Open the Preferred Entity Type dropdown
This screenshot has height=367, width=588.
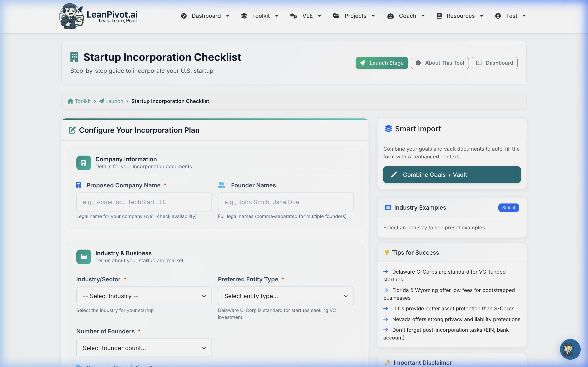coord(285,296)
